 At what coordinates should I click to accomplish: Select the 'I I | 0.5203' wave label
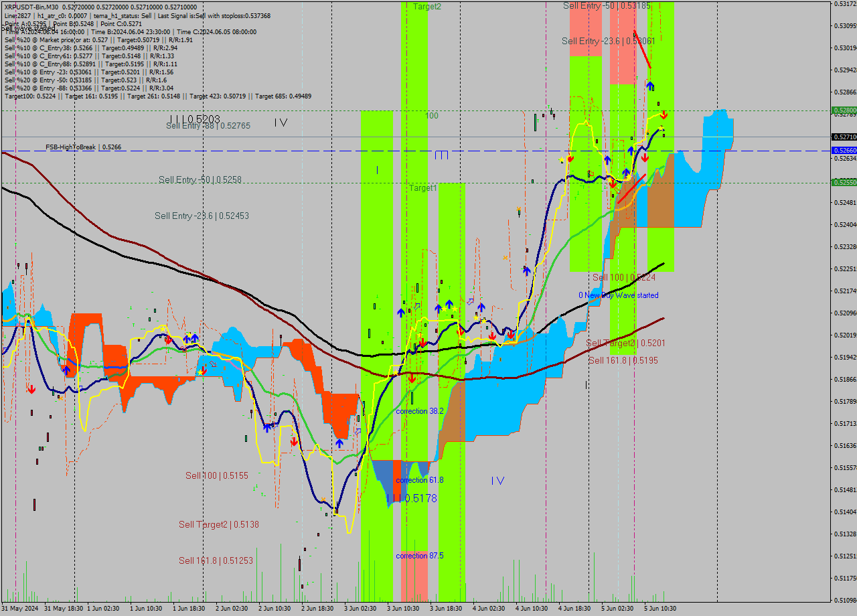pyautogui.click(x=194, y=119)
